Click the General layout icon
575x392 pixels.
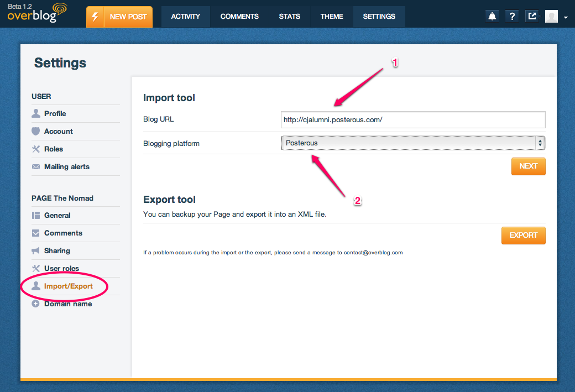pos(35,215)
